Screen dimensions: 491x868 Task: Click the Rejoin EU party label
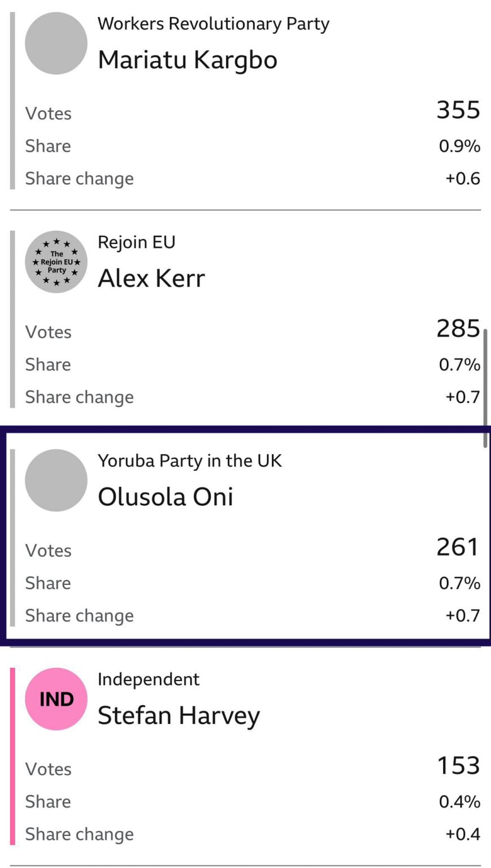pyautogui.click(x=136, y=242)
